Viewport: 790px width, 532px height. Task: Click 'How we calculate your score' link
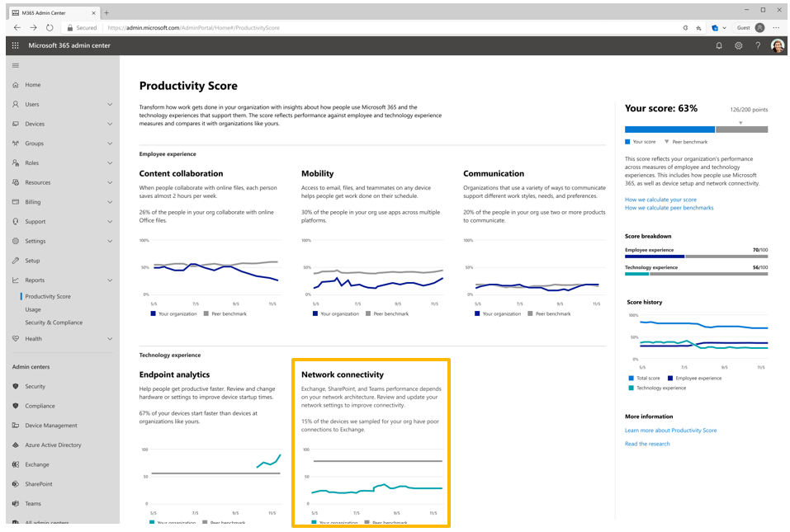pyautogui.click(x=660, y=200)
